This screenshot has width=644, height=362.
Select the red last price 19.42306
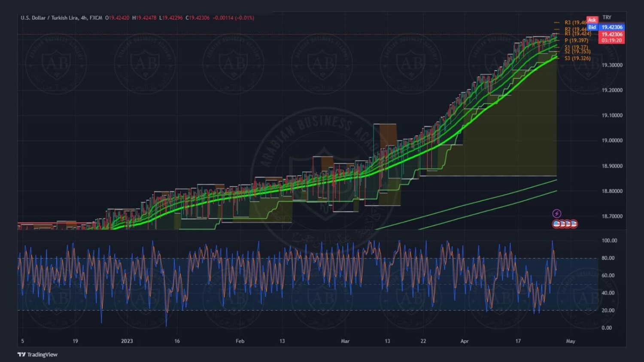(612, 34)
